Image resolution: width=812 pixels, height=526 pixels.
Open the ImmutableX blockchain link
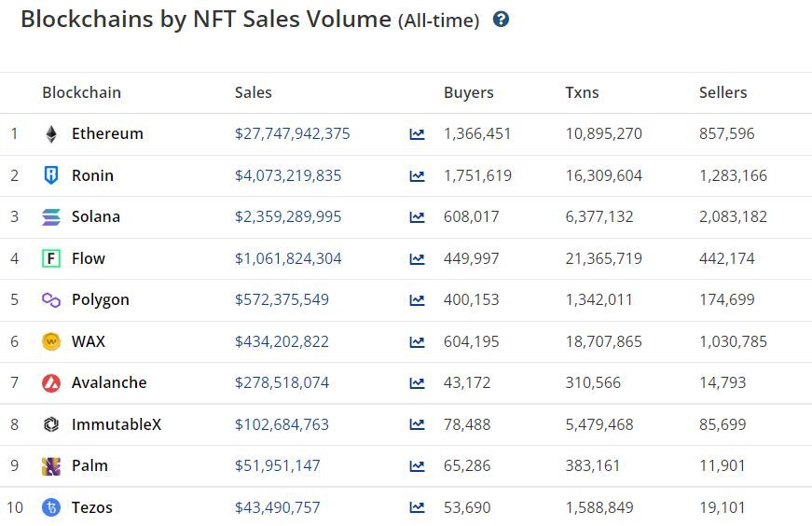(116, 424)
